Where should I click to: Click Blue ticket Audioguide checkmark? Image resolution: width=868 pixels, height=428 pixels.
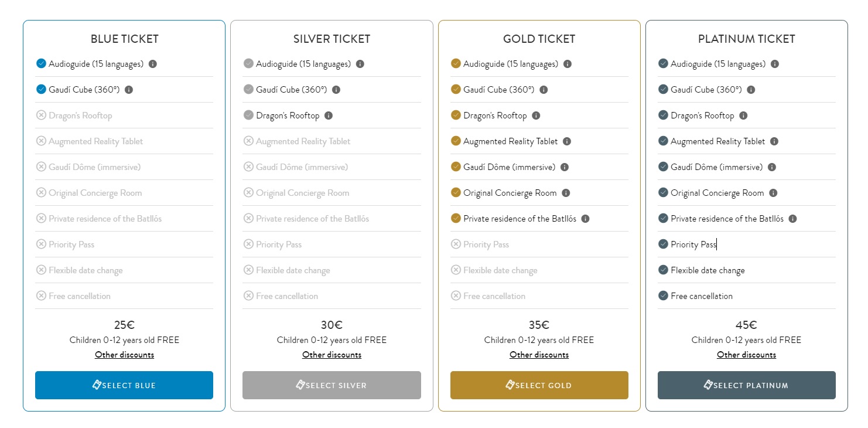coord(41,63)
